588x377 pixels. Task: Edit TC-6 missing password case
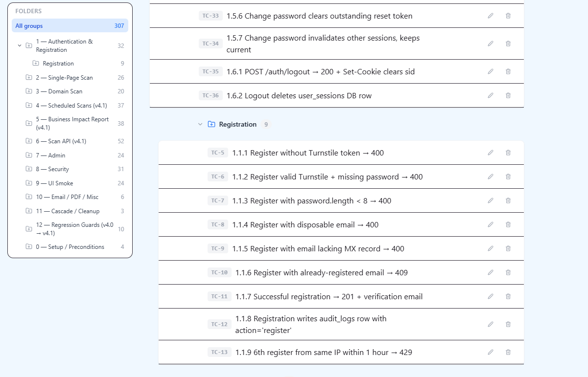point(491,177)
